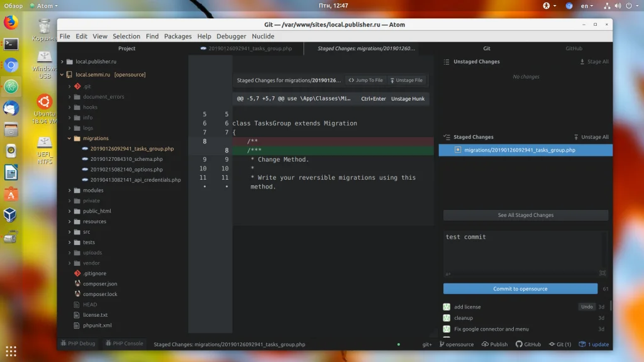644x362 pixels.
Task: Click the Unstaged Changes list icon
Action: click(447, 62)
